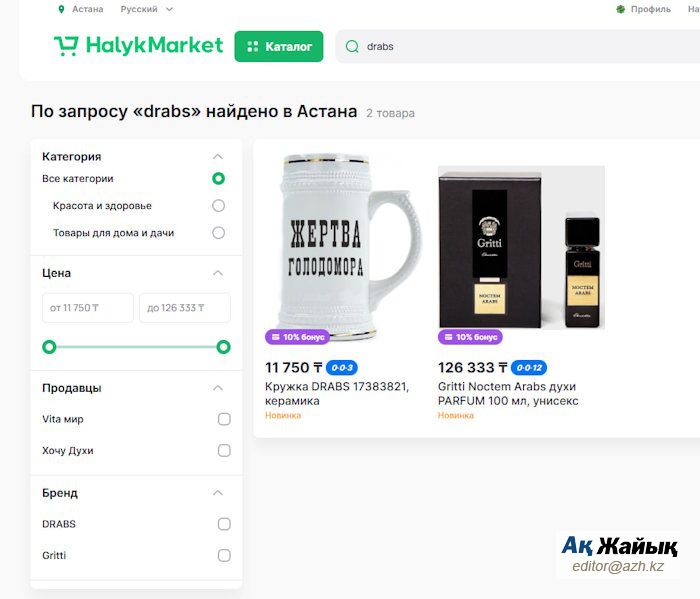Open the Каталог menu
The height and width of the screenshot is (599, 700).
tap(279, 46)
